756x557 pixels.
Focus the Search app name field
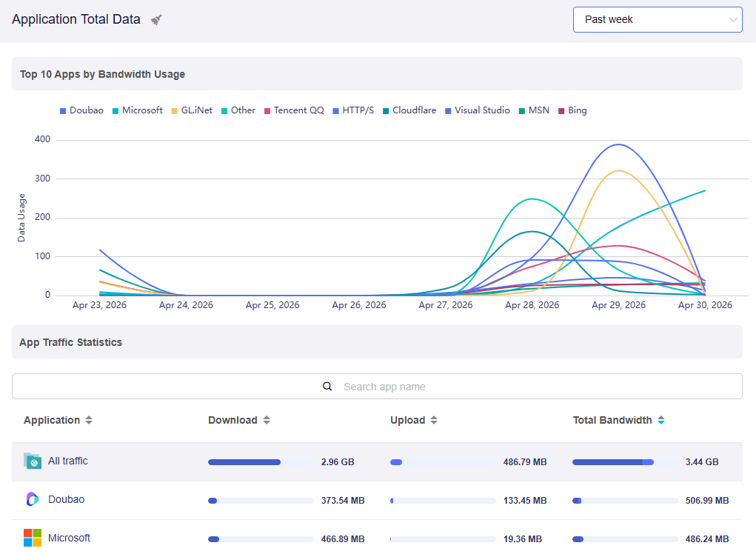click(x=377, y=387)
